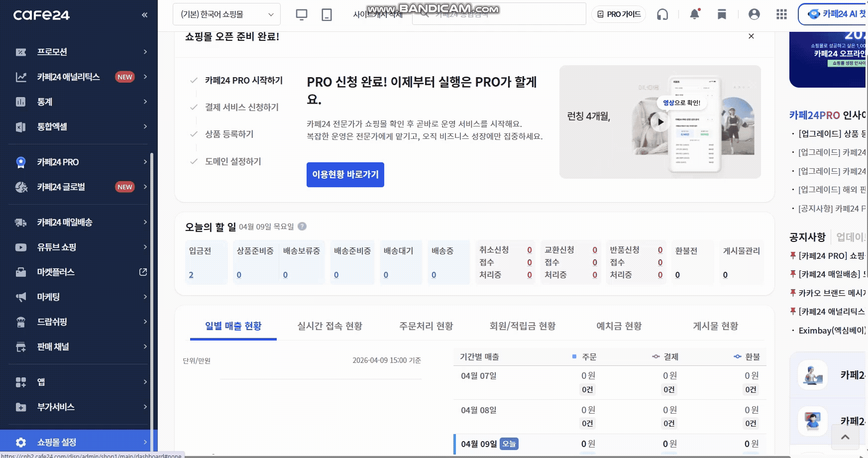Expand the 드랍쉬핑 menu chevron

pyautogui.click(x=145, y=322)
